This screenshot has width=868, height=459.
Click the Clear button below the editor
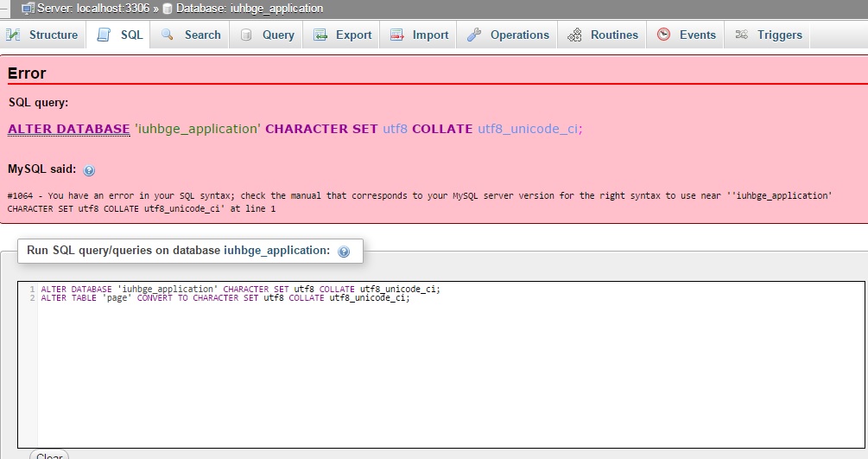[49, 455]
